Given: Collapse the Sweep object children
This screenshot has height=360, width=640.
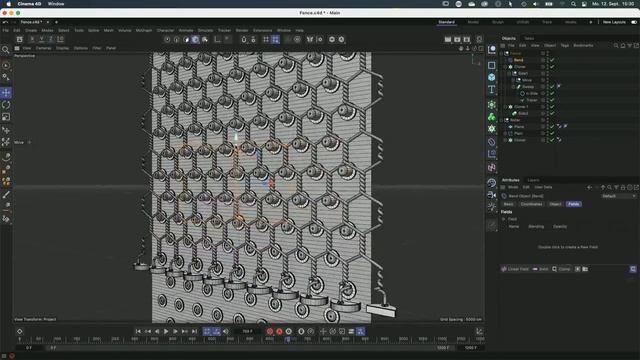Looking at the screenshot, I should point(513,87).
